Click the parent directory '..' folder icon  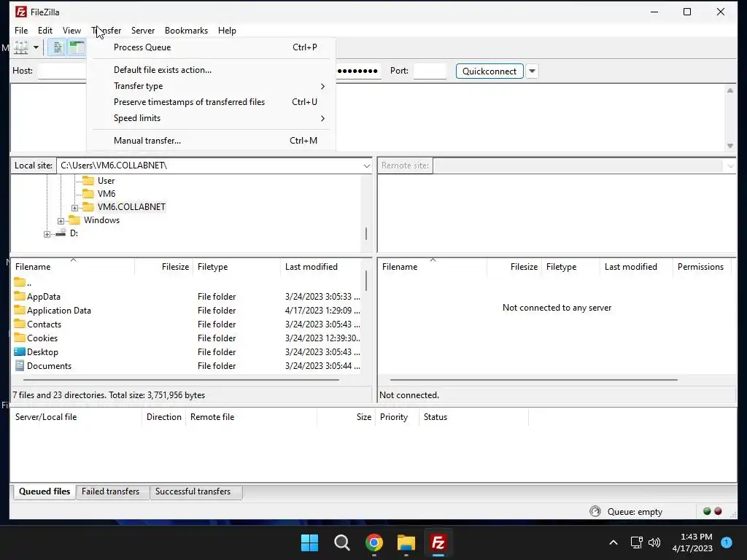20,282
